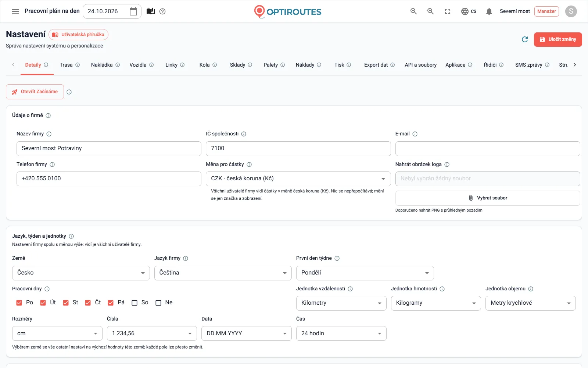Click the zoom-in magnifier icon
588x368 pixels.
(430, 11)
